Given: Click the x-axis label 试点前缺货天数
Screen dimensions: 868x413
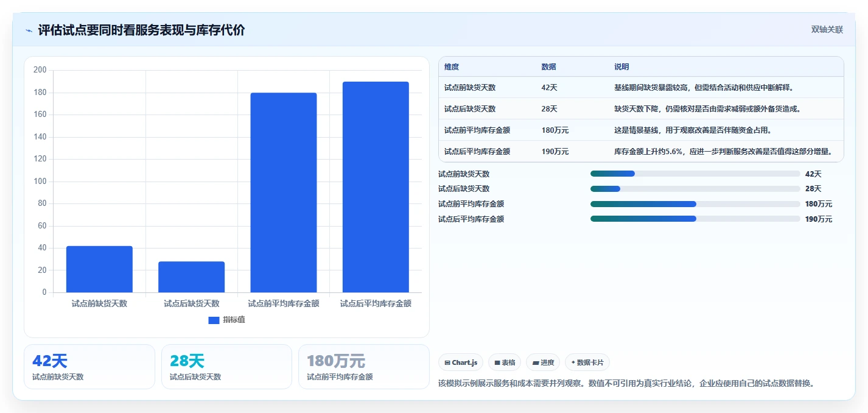Looking at the screenshot, I should (99, 303).
